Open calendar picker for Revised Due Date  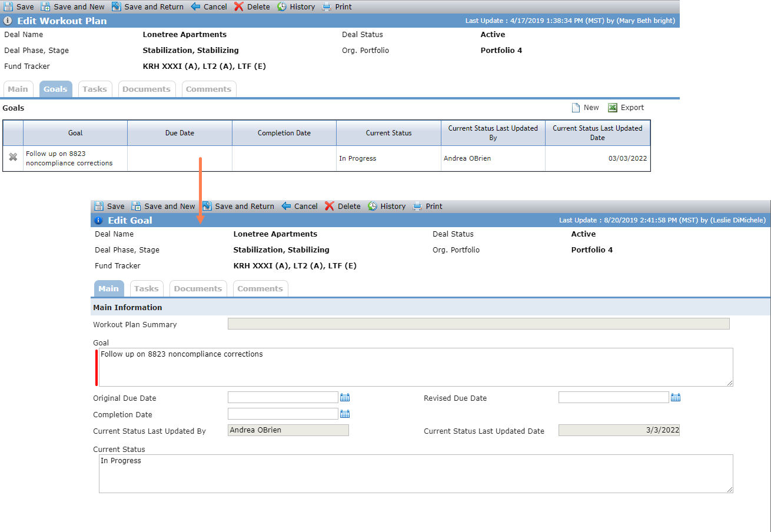click(676, 397)
